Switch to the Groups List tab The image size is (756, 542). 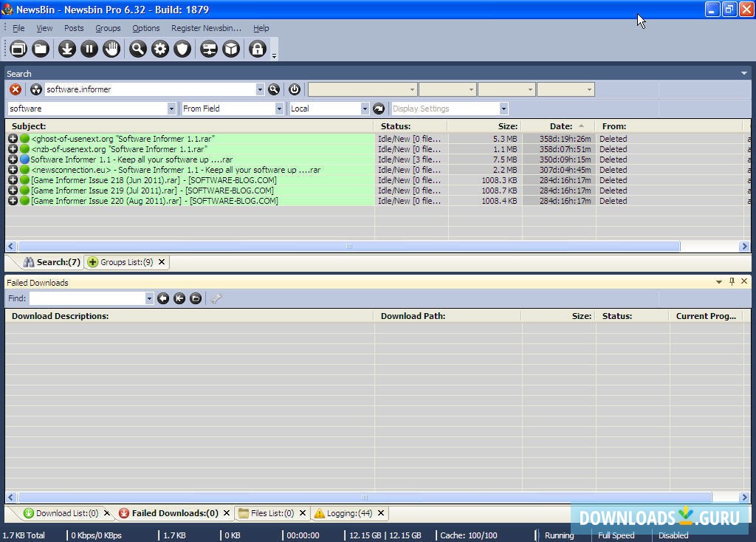click(126, 261)
